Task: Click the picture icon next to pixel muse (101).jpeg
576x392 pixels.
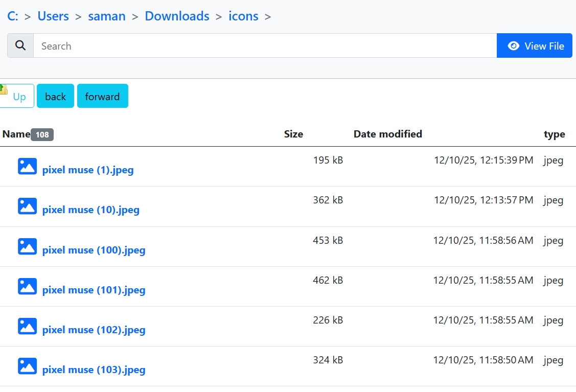Action: tap(27, 286)
